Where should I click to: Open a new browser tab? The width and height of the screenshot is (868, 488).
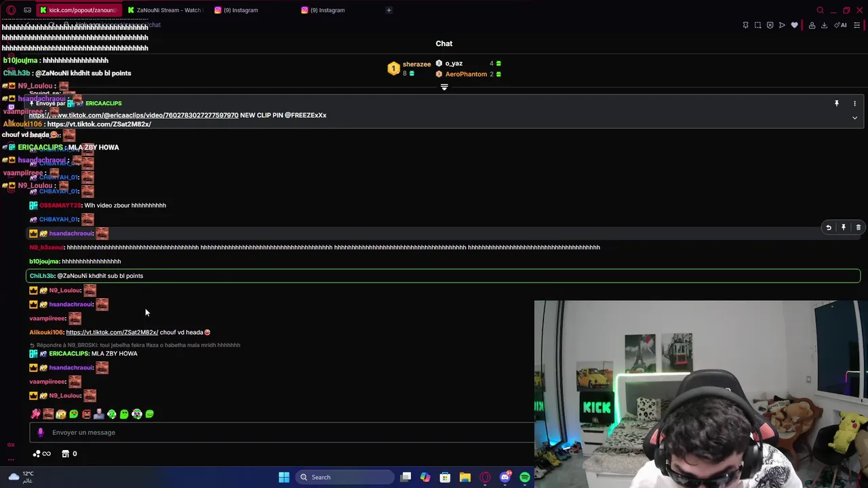[x=389, y=10]
